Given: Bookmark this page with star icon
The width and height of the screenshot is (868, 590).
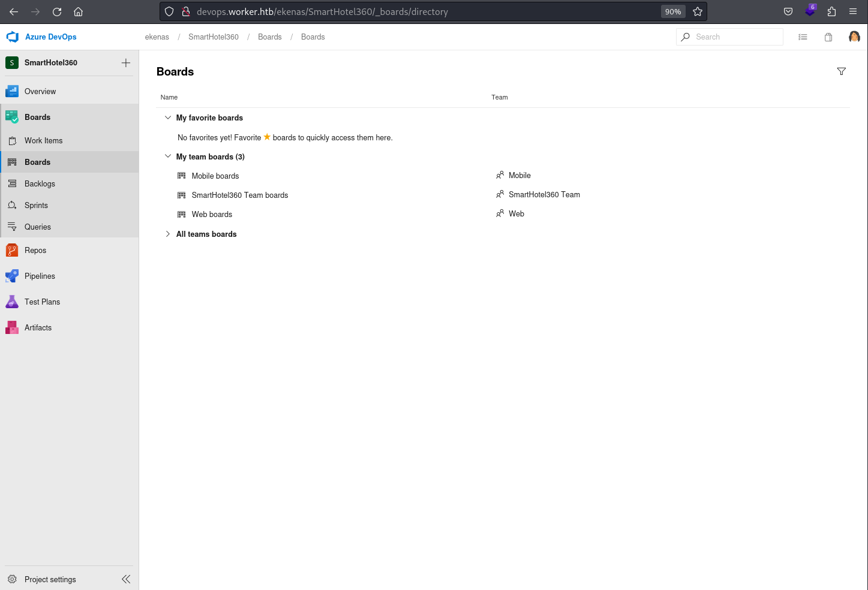Looking at the screenshot, I should 697,11.
